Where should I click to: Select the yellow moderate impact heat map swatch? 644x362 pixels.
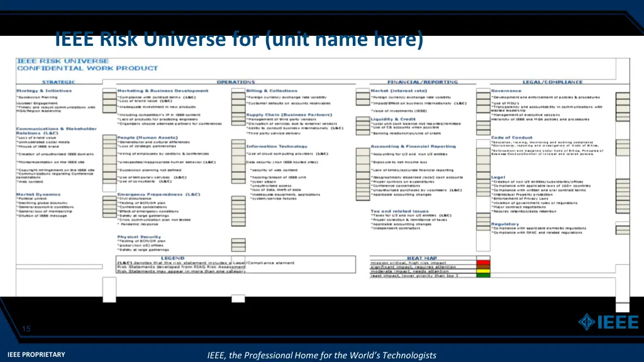click(483, 271)
